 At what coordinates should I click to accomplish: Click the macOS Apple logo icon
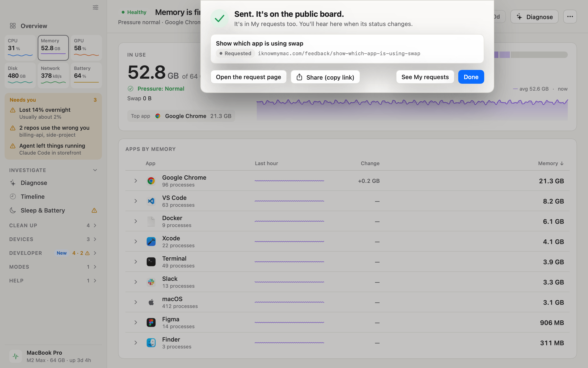pyautogui.click(x=151, y=302)
